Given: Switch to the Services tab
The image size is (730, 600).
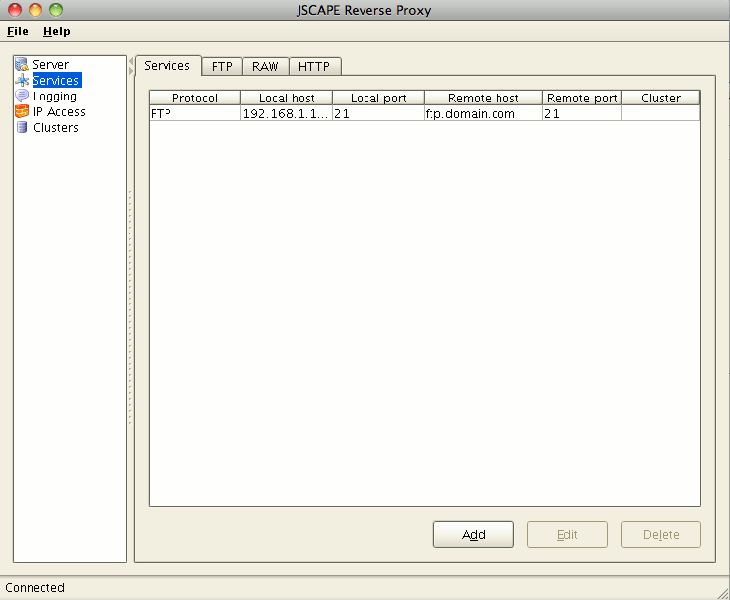Looking at the screenshot, I should point(167,66).
